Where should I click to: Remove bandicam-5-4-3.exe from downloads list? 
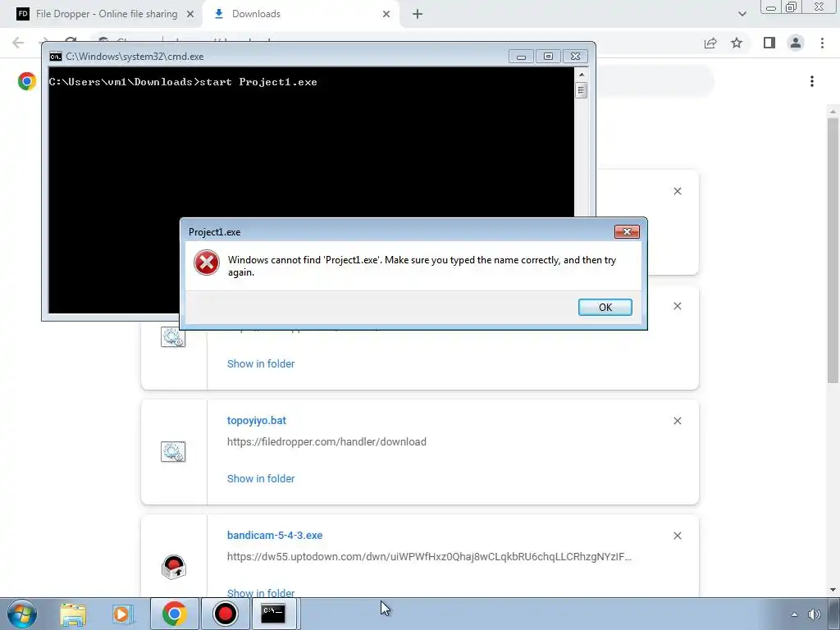click(677, 536)
